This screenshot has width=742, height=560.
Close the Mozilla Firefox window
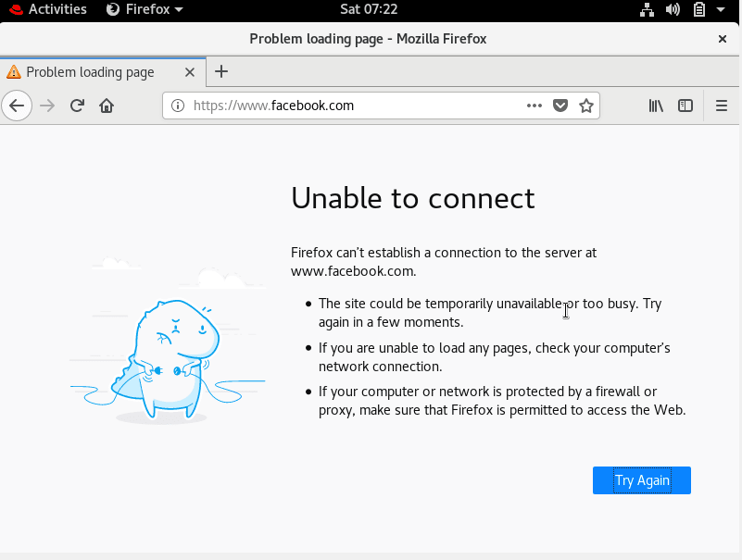coord(723,39)
